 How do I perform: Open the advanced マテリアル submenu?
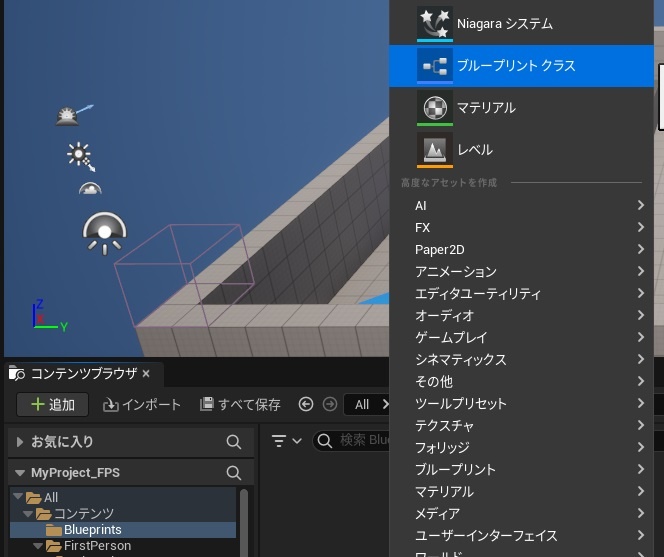521,492
